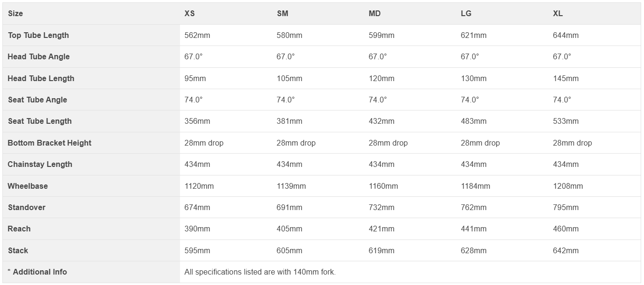Click the Stack row label
The width and height of the screenshot is (644, 285).
coord(18,251)
